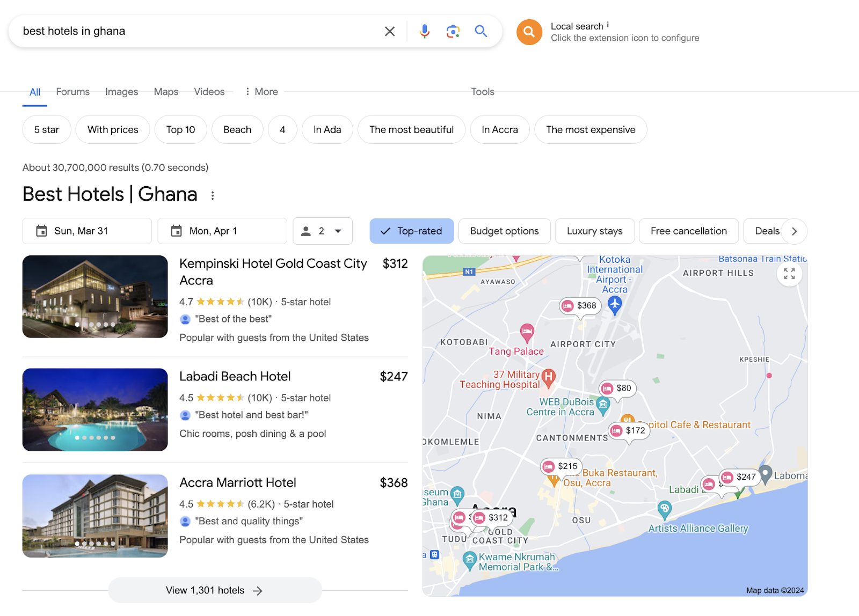Click into the search query field
The width and height of the screenshot is (859, 616).
[x=199, y=31]
